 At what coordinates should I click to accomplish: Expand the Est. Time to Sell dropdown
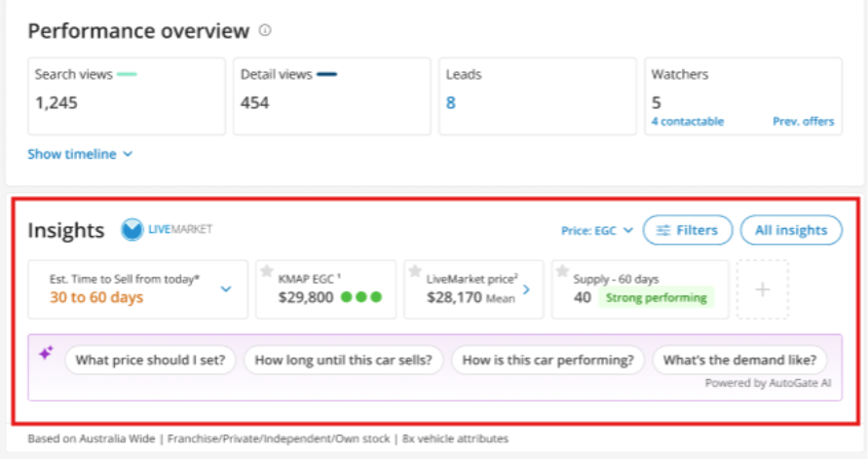pyautogui.click(x=226, y=289)
